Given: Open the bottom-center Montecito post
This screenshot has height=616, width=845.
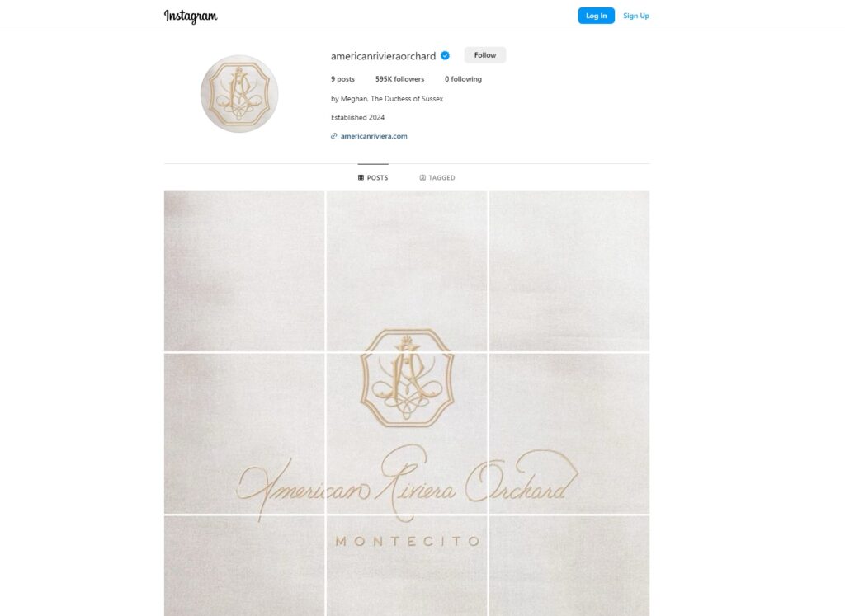Looking at the screenshot, I should click(x=407, y=566).
